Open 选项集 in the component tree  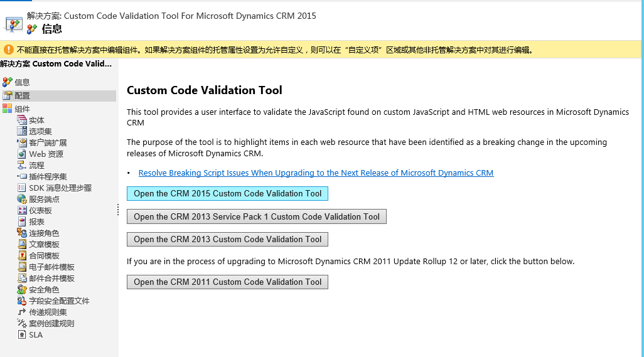[x=40, y=131]
